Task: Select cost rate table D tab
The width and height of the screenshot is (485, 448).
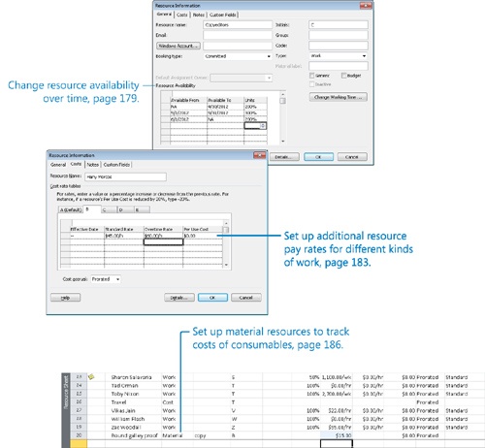Action: pyautogui.click(x=125, y=210)
